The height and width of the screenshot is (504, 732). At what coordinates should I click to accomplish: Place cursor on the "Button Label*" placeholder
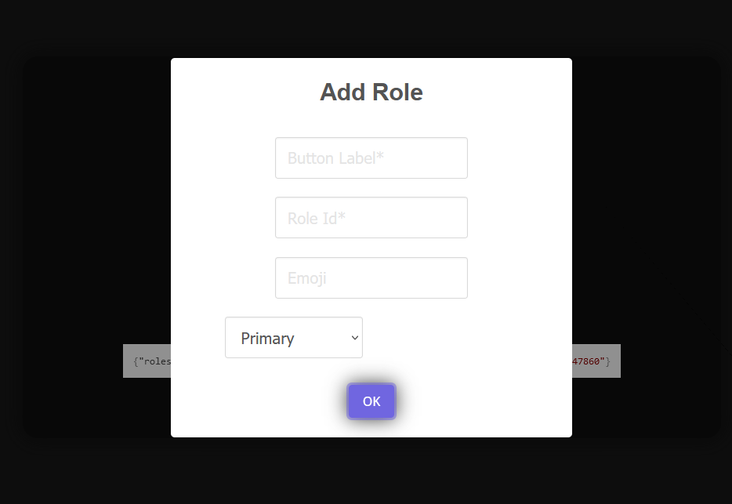(x=336, y=158)
